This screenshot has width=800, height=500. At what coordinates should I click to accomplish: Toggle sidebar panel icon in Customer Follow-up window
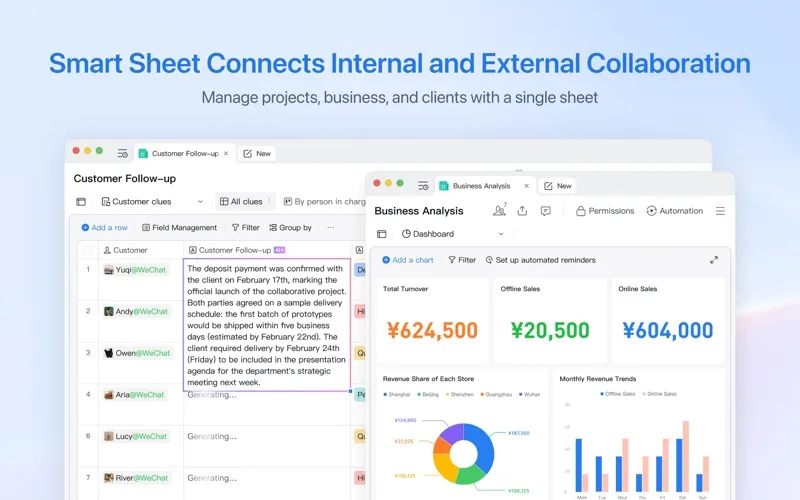click(81, 202)
